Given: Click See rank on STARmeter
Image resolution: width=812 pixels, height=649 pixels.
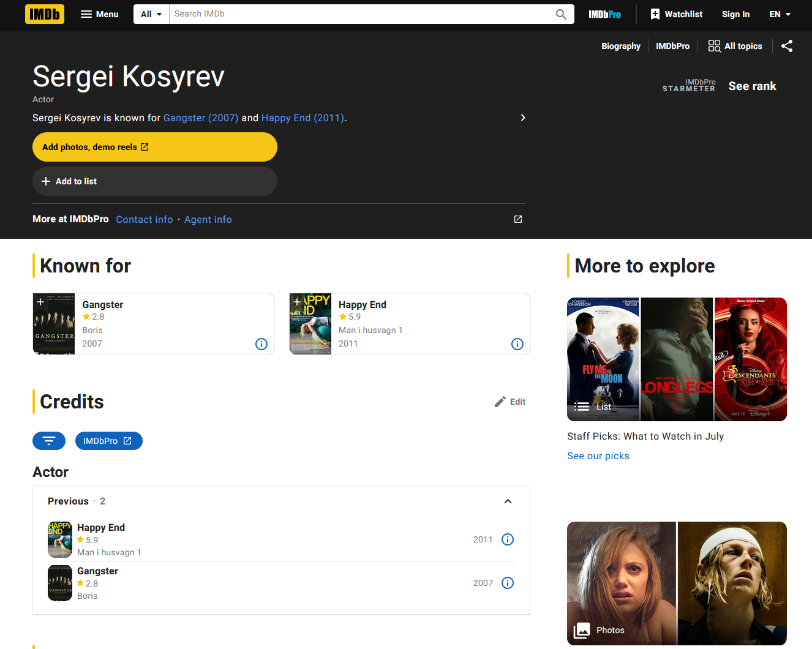Looking at the screenshot, I should pyautogui.click(x=752, y=86).
